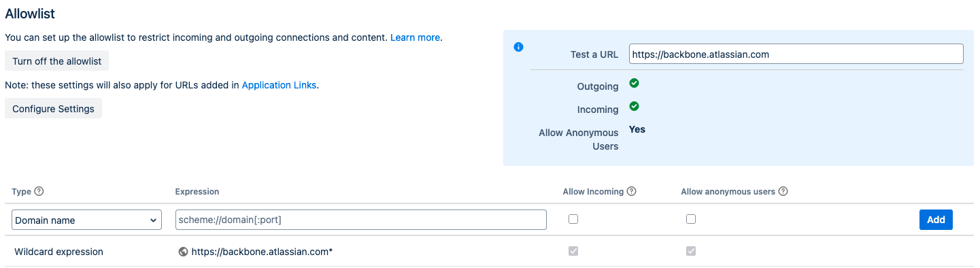Click the Expression field with scheme://domain[:port] placeholder
This screenshot has height=268, width=980.
pyautogui.click(x=360, y=220)
